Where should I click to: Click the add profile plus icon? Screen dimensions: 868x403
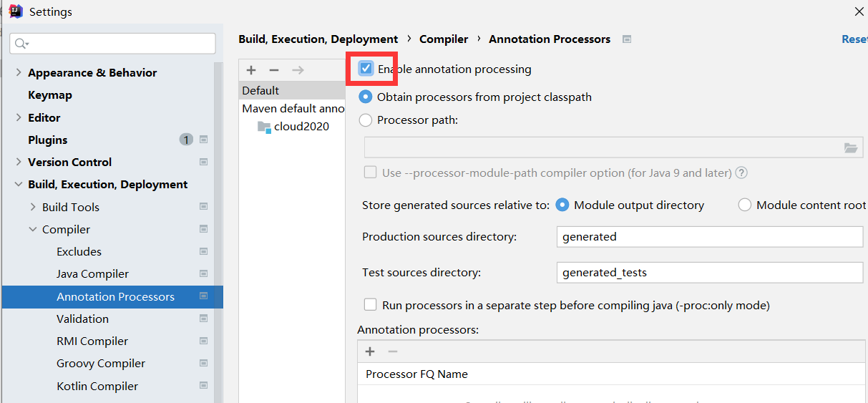point(251,70)
